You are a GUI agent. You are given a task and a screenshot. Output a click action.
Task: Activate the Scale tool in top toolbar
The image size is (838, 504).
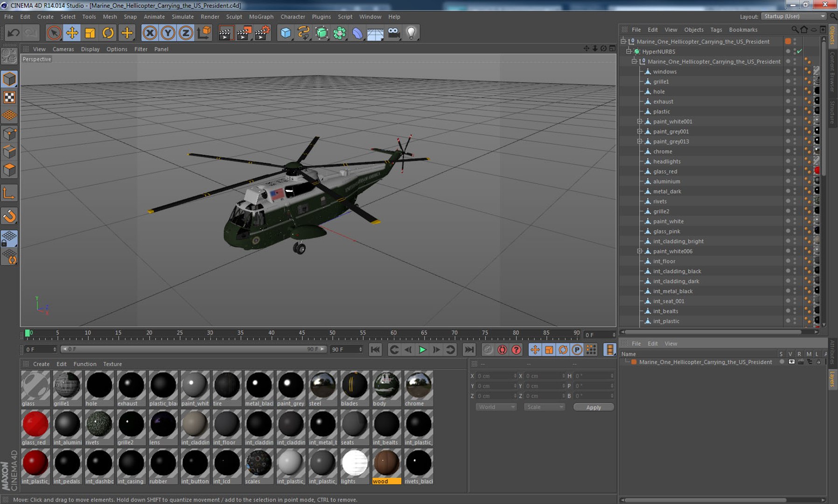[x=90, y=33]
